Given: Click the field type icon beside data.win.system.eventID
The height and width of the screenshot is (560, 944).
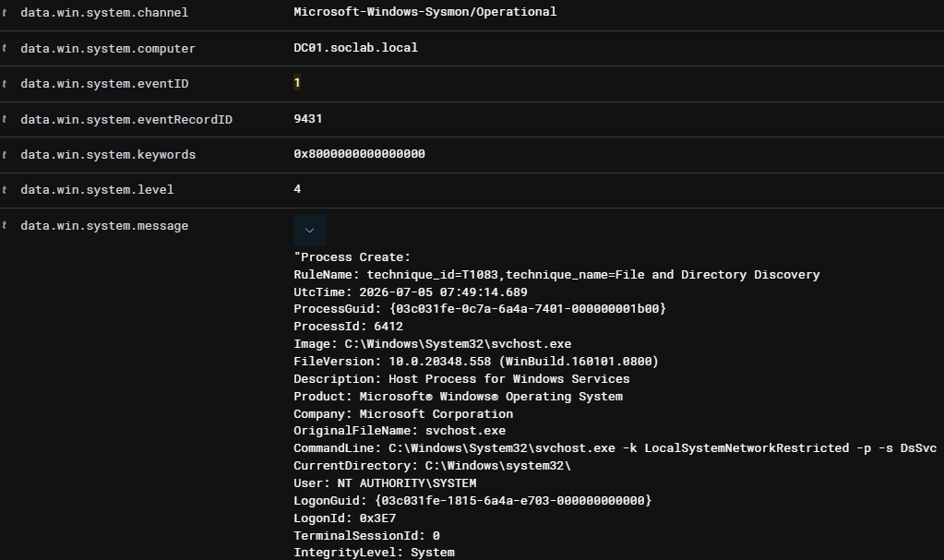Looking at the screenshot, I should coord(5,84).
